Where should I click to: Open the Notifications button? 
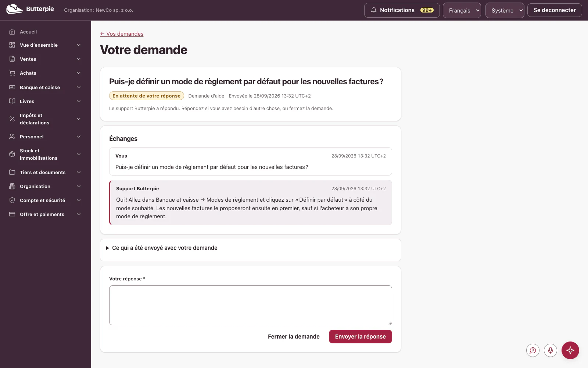[x=402, y=10]
